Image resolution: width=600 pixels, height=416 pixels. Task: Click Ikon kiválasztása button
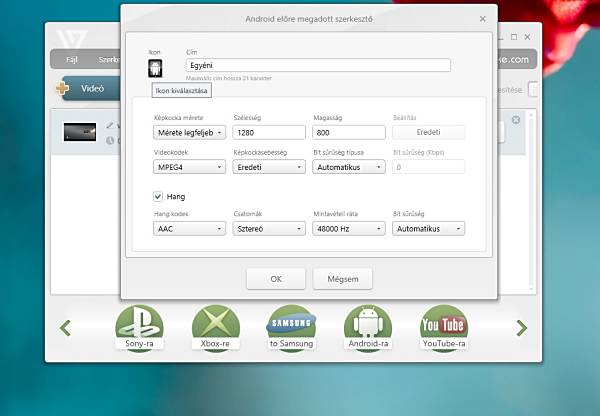click(181, 91)
